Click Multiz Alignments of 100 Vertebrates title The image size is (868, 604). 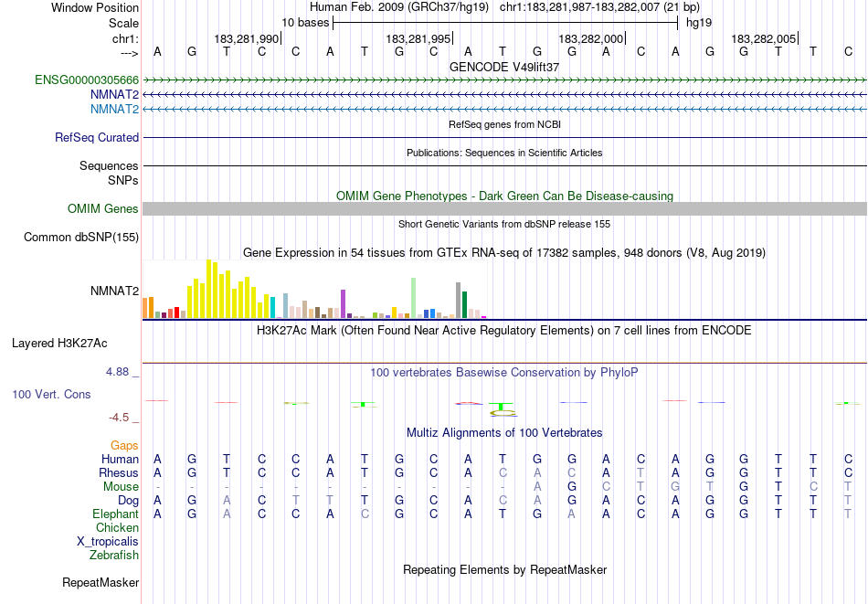504,433
